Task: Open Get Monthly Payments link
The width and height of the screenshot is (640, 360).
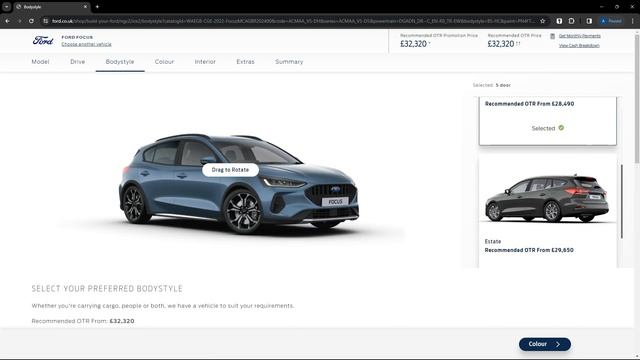Action: click(x=579, y=36)
